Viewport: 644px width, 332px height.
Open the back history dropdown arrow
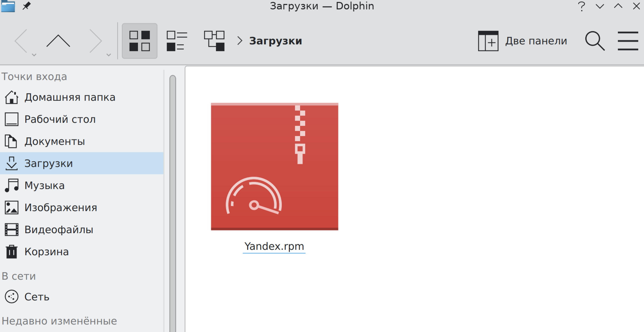point(34,55)
